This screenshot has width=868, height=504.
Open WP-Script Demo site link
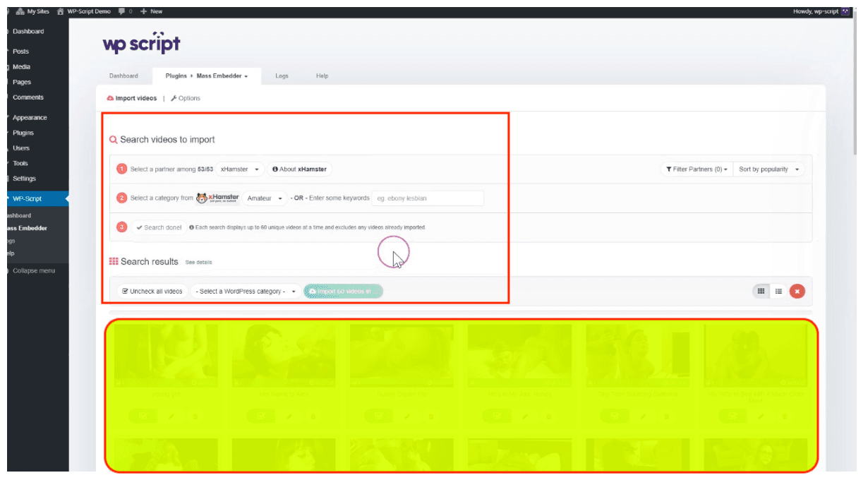coord(84,11)
